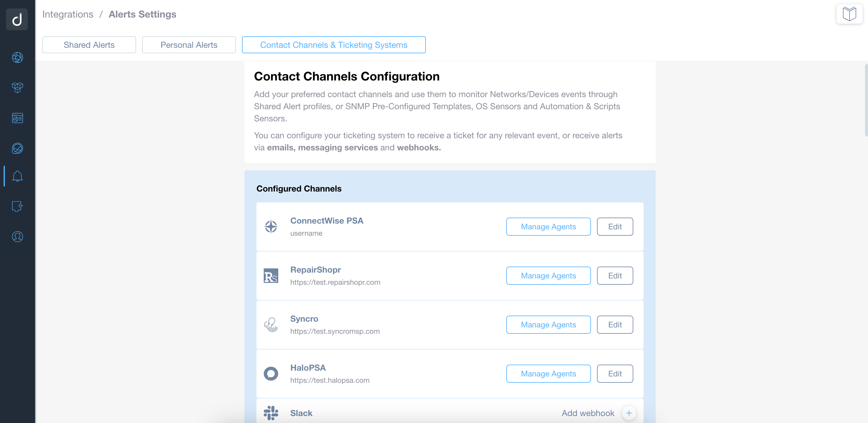Open the documentation book icon
868x423 pixels.
849,14
